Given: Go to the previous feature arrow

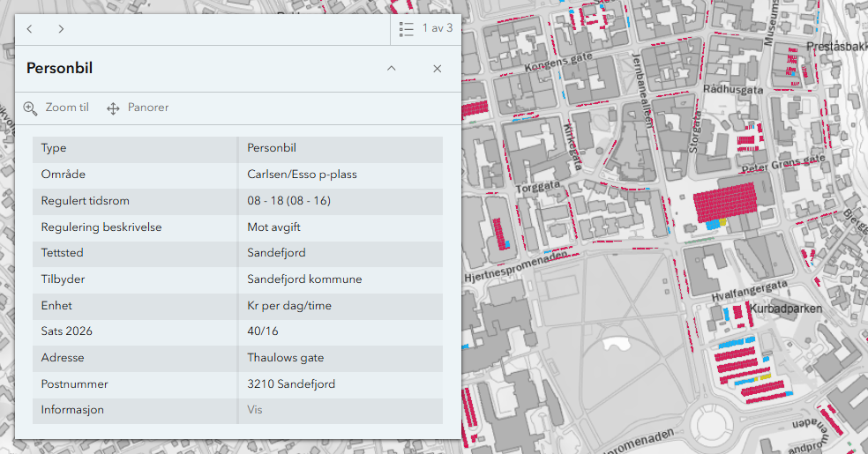Looking at the screenshot, I should (x=29, y=29).
